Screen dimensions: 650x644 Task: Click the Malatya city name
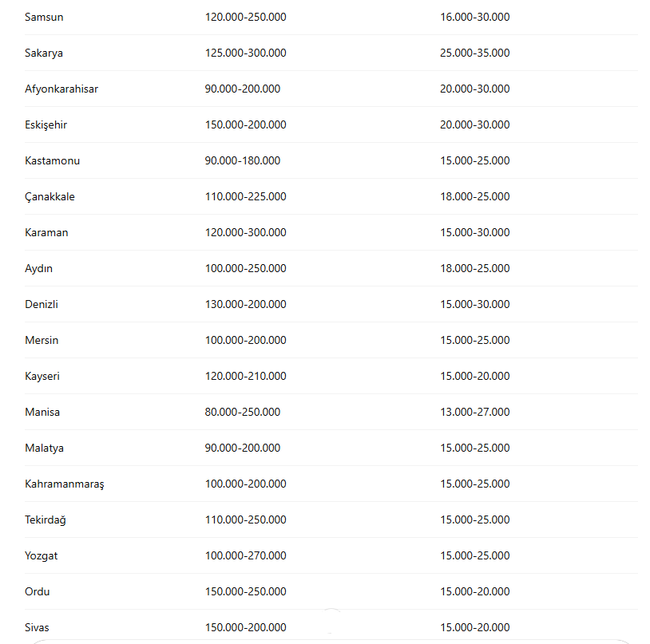pos(44,448)
